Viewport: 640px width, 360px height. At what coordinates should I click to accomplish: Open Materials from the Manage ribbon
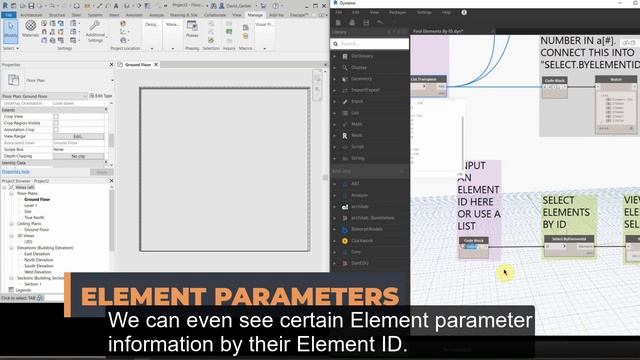(x=30, y=28)
